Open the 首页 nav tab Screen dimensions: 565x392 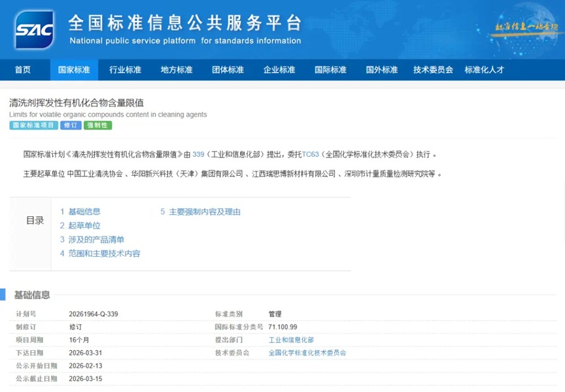tap(23, 70)
